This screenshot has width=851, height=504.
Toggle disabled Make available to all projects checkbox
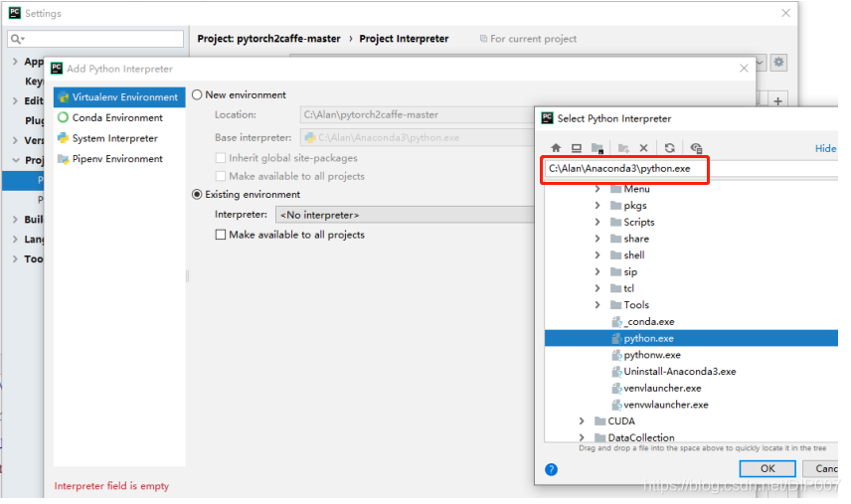tap(221, 176)
